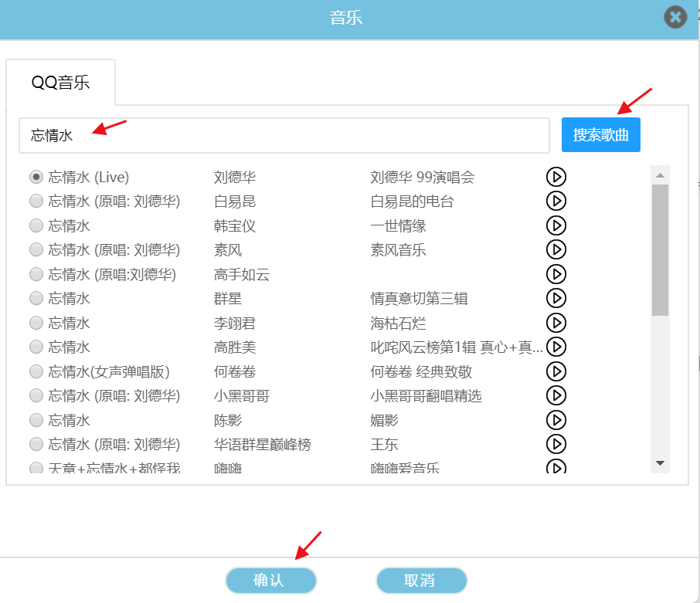This screenshot has height=603, width=700.
Task: Select 何卷卷's 女声弹唱版 radio button
Action: point(36,371)
